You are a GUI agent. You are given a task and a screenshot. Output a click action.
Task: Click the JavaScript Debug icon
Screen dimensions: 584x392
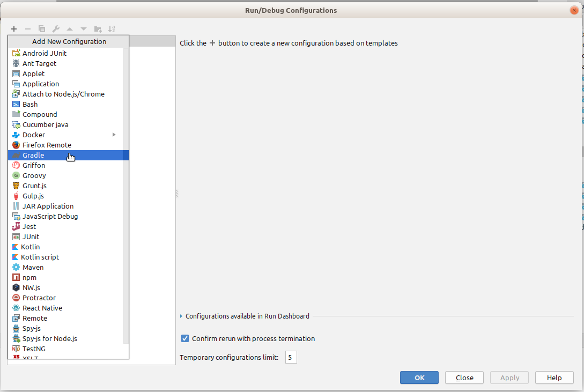tap(16, 216)
